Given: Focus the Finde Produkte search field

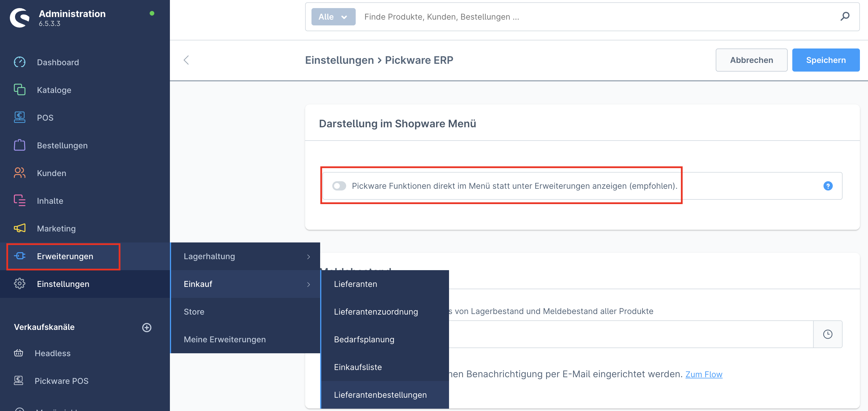Looking at the screenshot, I should pos(596,17).
